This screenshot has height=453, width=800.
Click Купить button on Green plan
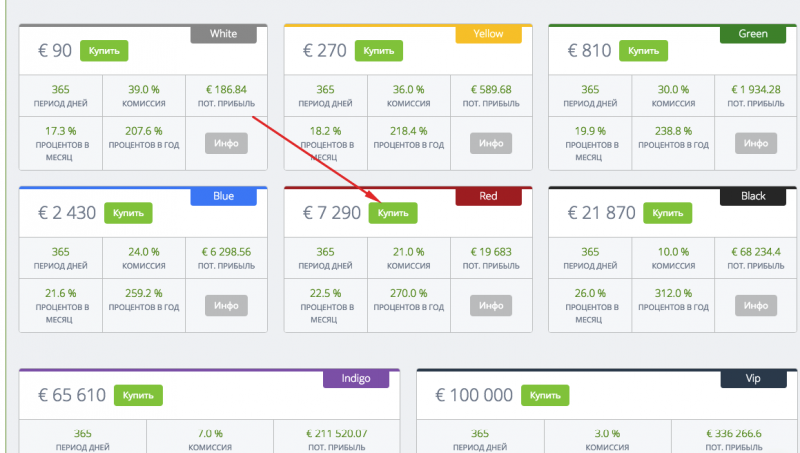[x=643, y=50]
